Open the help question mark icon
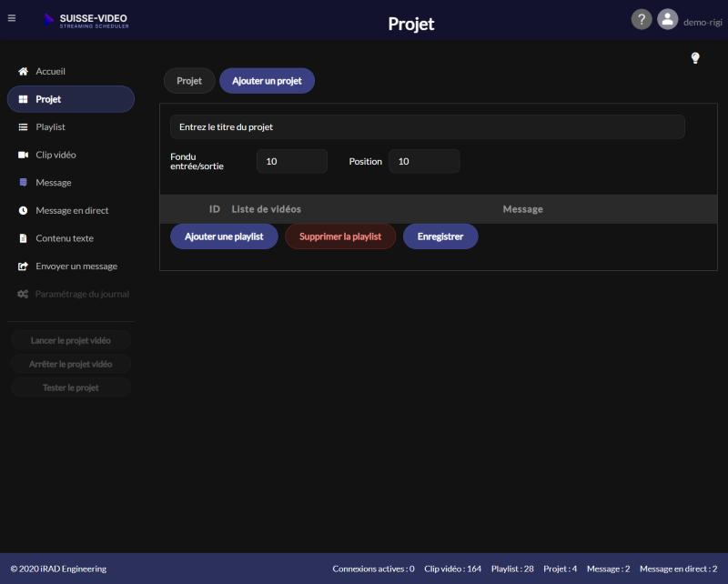The height and width of the screenshot is (584, 728). [x=642, y=19]
